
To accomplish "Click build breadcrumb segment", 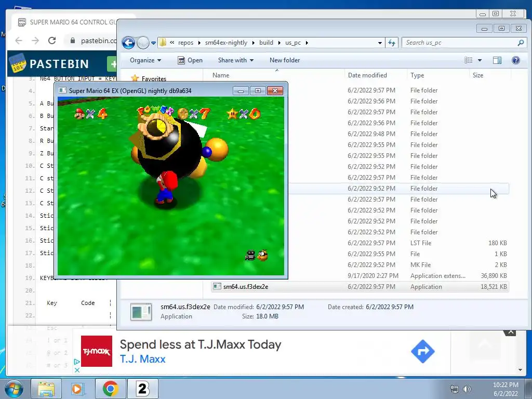I will click(x=266, y=43).
